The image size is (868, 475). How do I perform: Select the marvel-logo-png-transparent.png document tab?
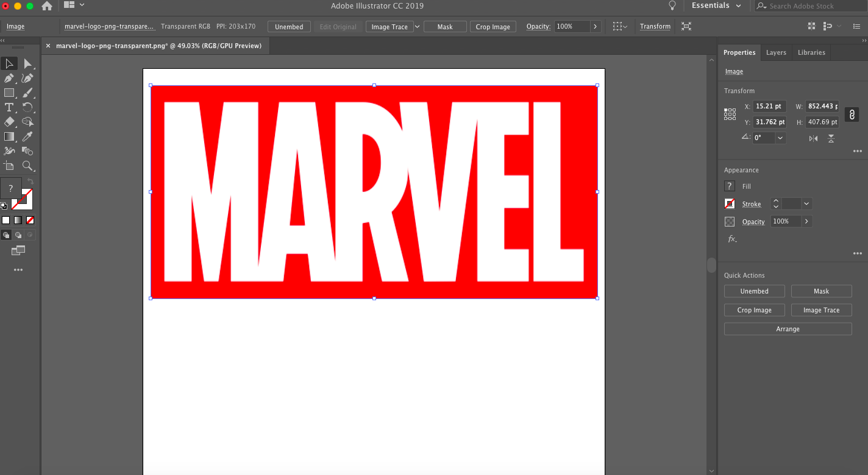158,46
